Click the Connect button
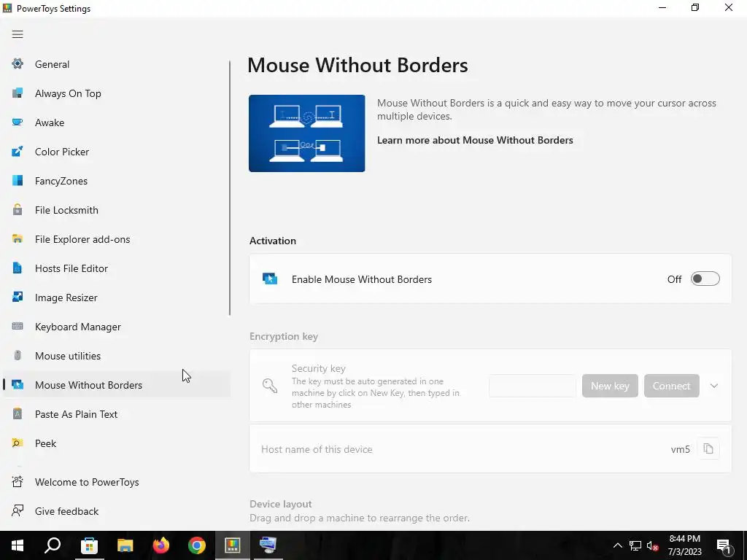This screenshot has height=560, width=747. pos(671,386)
